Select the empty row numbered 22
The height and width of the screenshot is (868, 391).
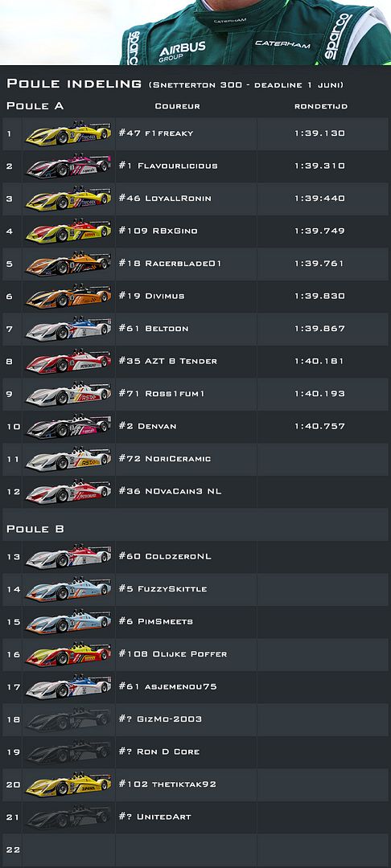(195, 850)
